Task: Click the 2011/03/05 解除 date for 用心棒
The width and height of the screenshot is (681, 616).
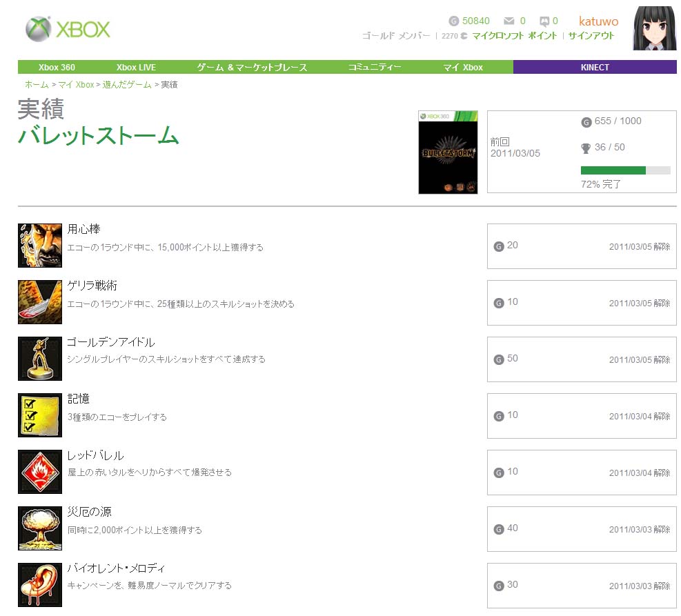Action: pos(640,246)
